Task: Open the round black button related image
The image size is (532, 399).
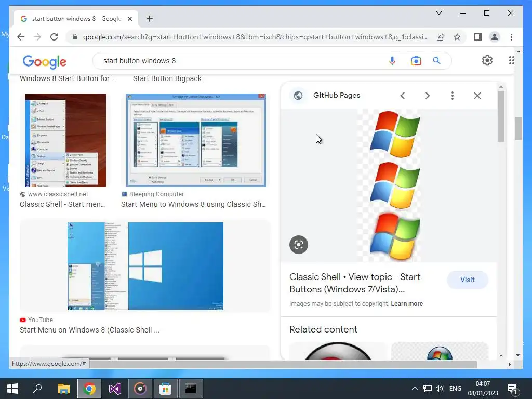Action: click(338, 351)
